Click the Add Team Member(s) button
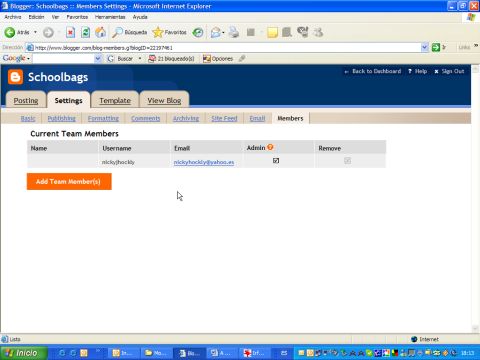The image size is (480, 360). pos(69,181)
